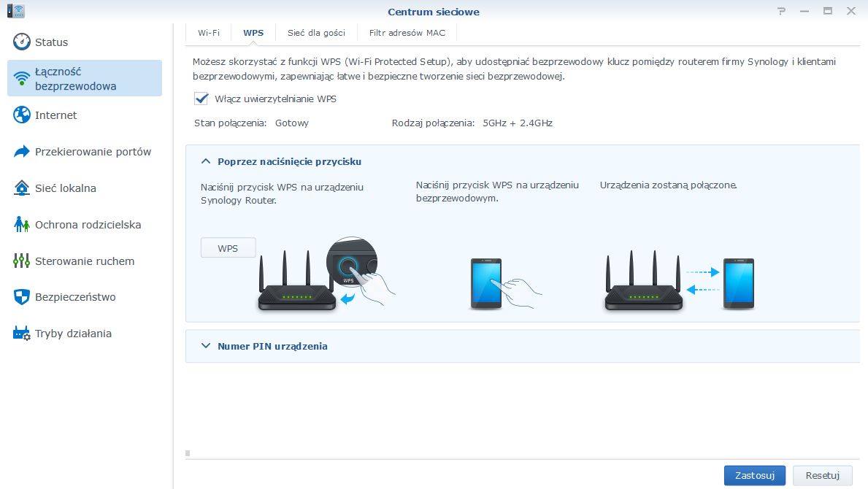The width and height of the screenshot is (868, 489).
Task: Click the Urządzenia zostaną połączone text
Action: click(x=668, y=185)
